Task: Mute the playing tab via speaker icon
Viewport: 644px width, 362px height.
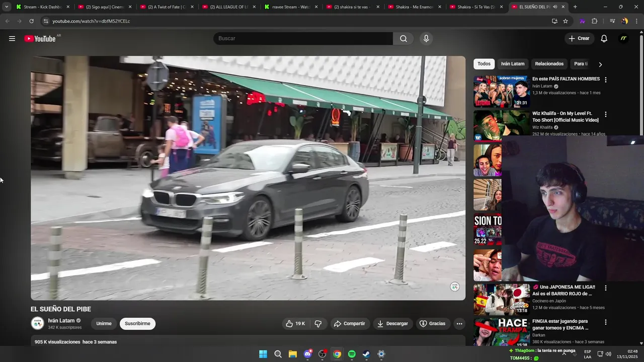Action: click(x=555, y=7)
